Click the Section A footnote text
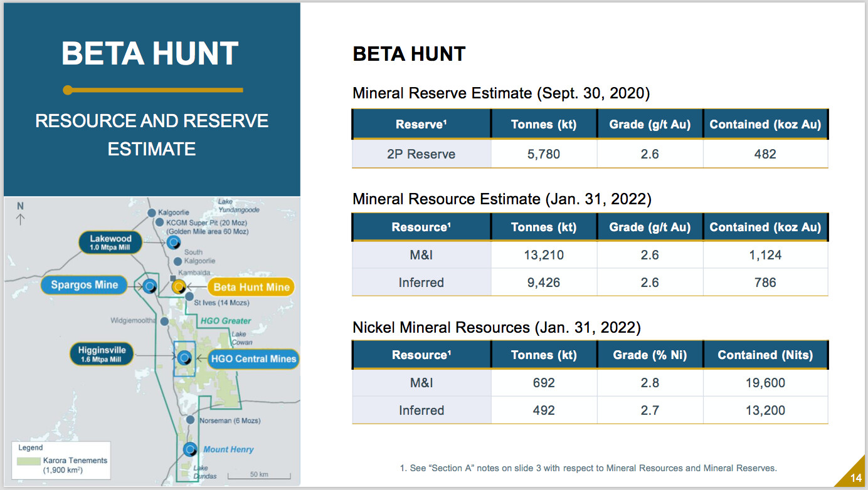This screenshot has width=868, height=490. [x=588, y=468]
